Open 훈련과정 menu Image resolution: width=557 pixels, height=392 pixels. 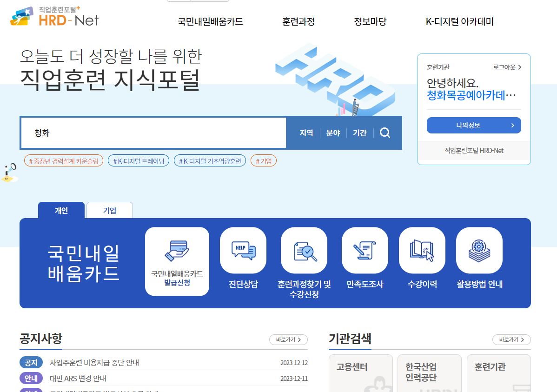tap(298, 22)
